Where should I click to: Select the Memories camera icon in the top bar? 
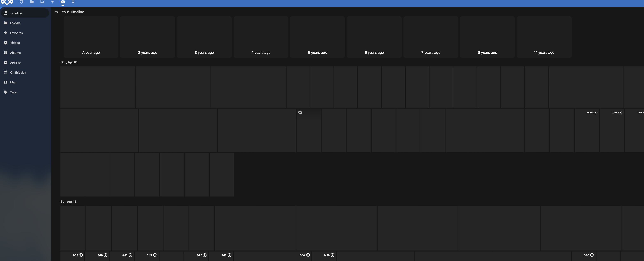coord(63,2)
